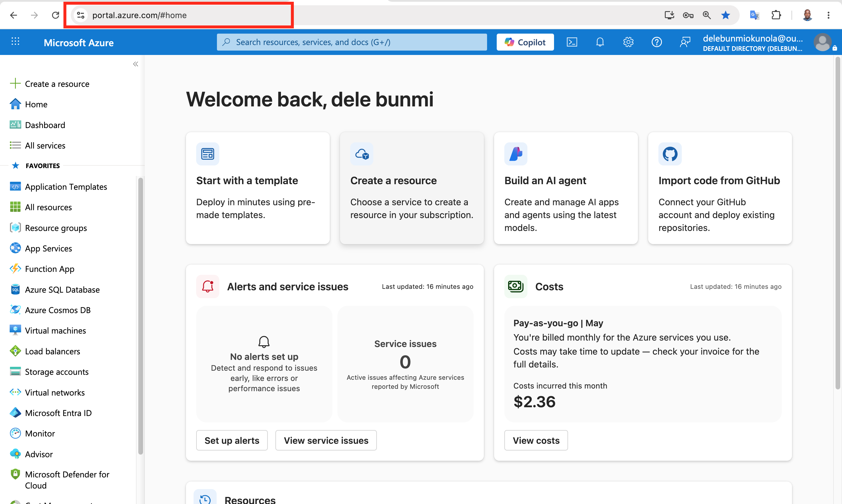Open the Chrome three-dot menu
Screen dimensions: 842x504
click(x=828, y=15)
